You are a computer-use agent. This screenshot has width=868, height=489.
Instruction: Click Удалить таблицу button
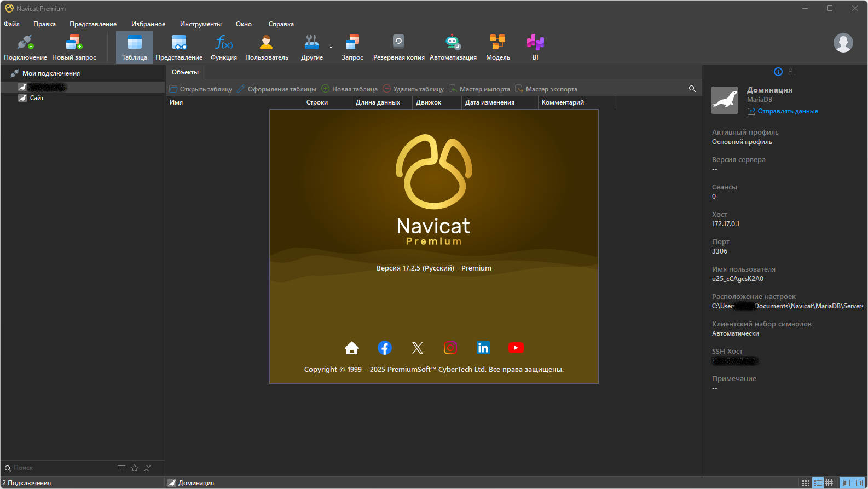click(x=413, y=89)
